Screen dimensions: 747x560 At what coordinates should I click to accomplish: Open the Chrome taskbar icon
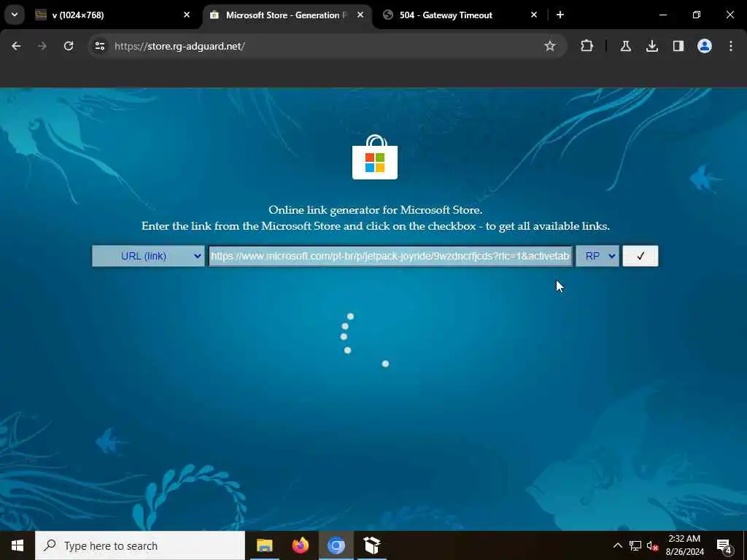336,545
